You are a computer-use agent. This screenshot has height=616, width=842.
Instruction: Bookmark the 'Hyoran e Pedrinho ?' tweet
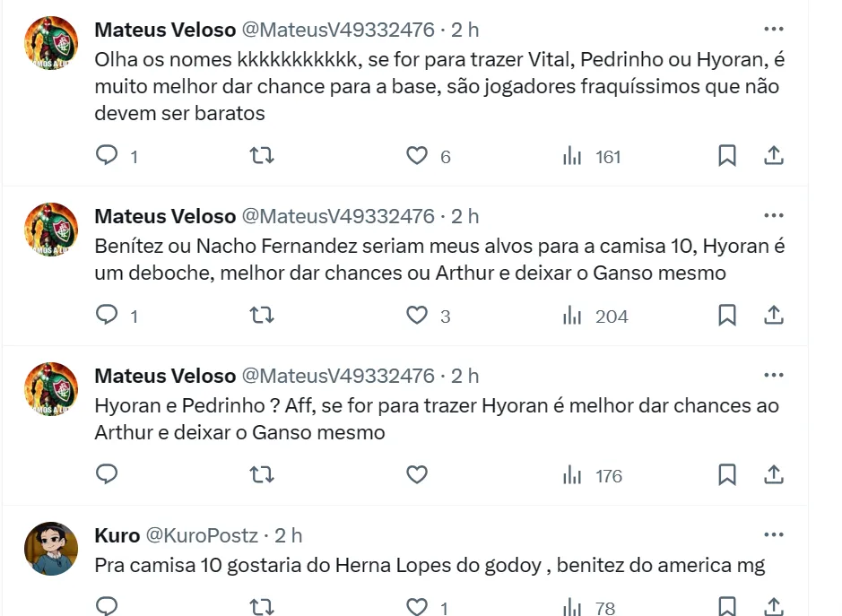(x=727, y=475)
